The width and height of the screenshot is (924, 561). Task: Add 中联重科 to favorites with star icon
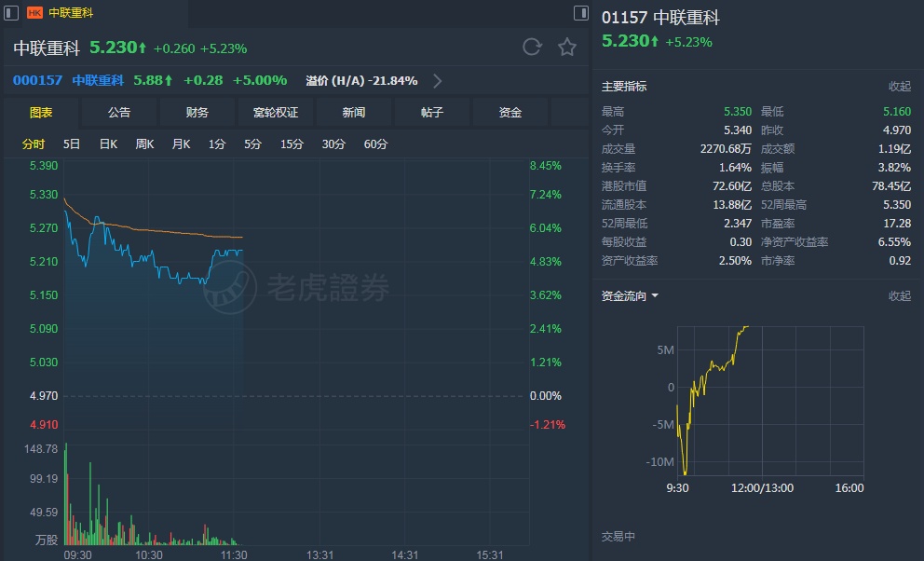567,48
